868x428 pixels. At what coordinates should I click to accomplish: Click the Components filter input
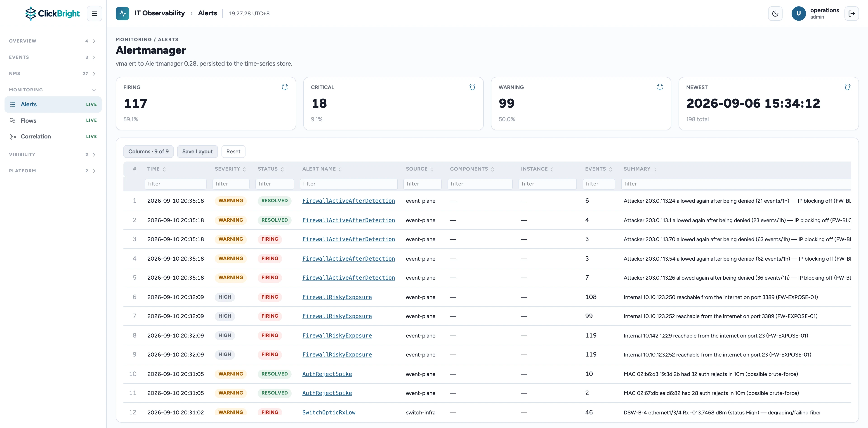tap(480, 184)
